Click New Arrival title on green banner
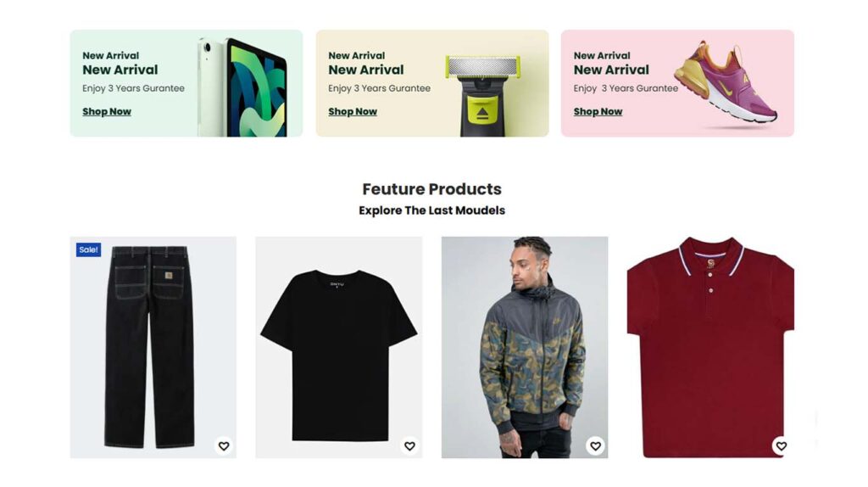The width and height of the screenshot is (868, 487). pyautogui.click(x=120, y=70)
